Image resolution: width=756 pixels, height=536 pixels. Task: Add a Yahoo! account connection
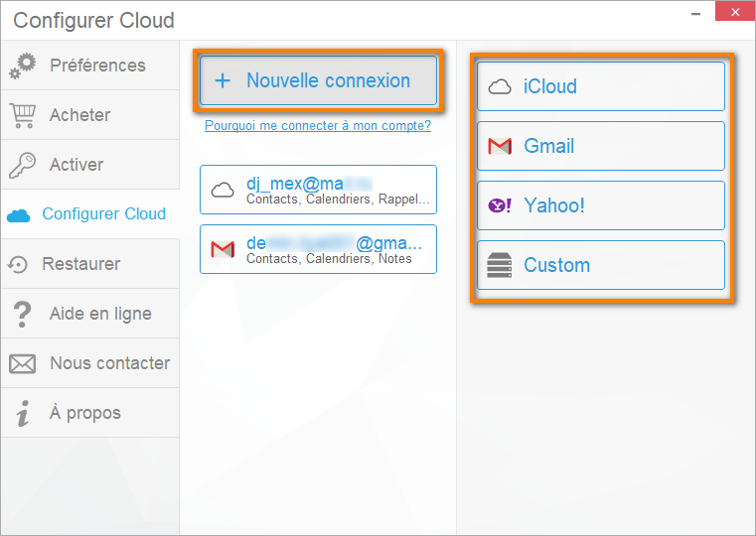pos(600,205)
